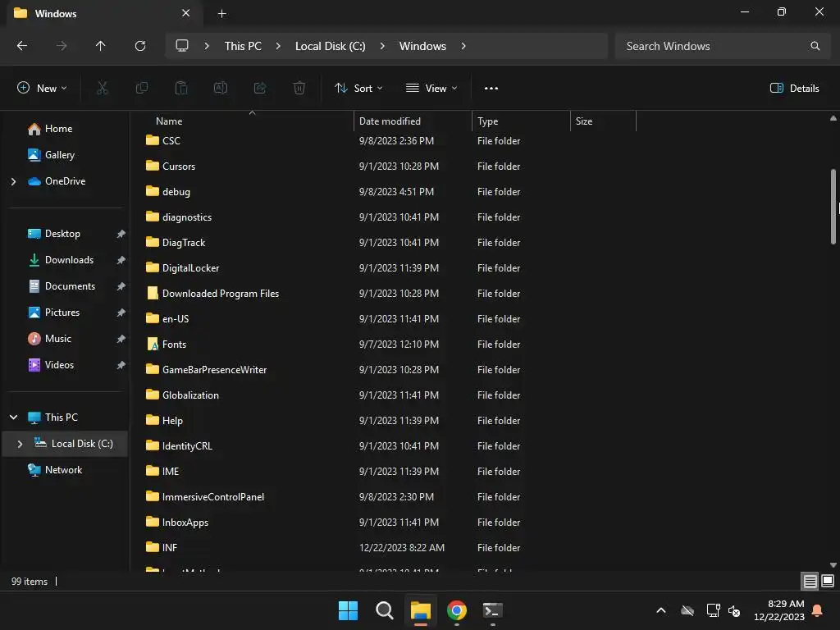Open Gallery in navigation pane
The width and height of the screenshot is (840, 630).
coord(60,155)
